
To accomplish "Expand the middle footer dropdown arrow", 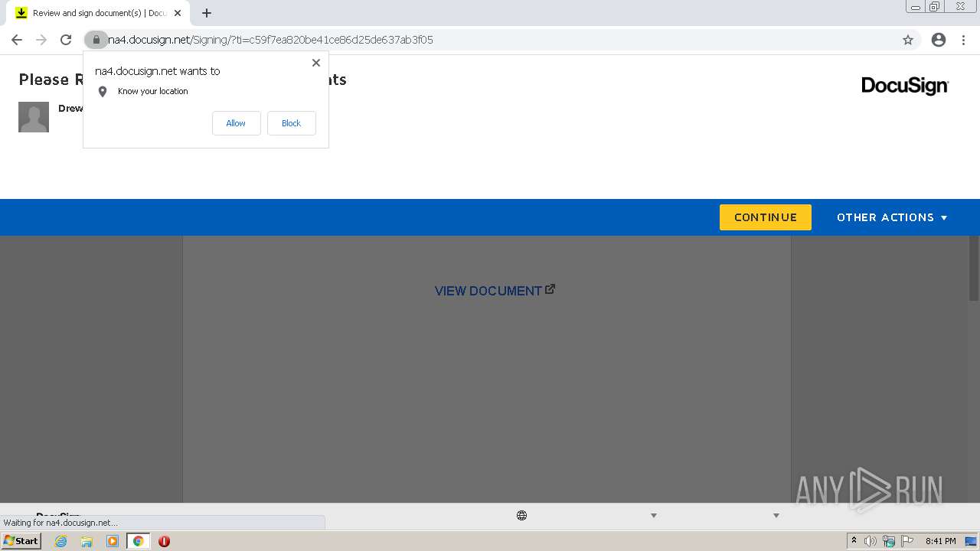I will pos(654,516).
